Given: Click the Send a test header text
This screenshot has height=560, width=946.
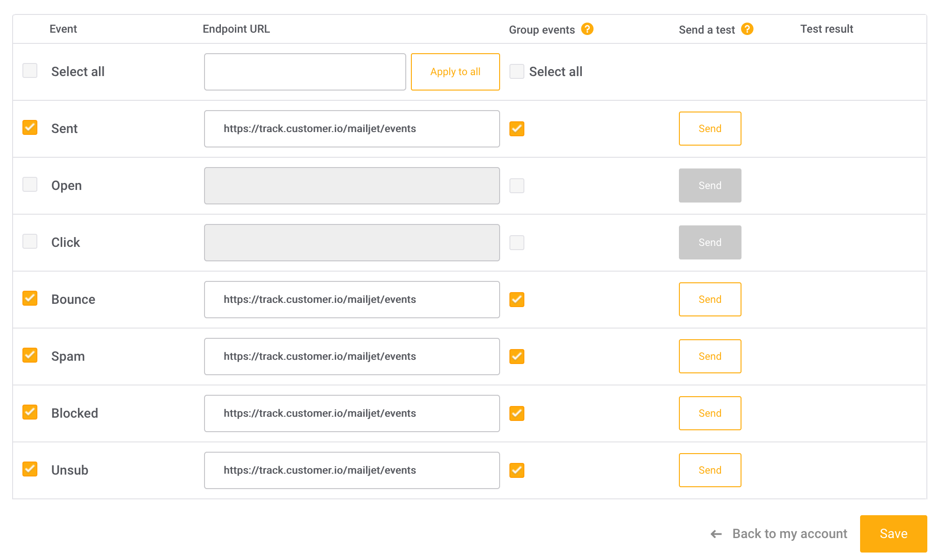Looking at the screenshot, I should 707,30.
